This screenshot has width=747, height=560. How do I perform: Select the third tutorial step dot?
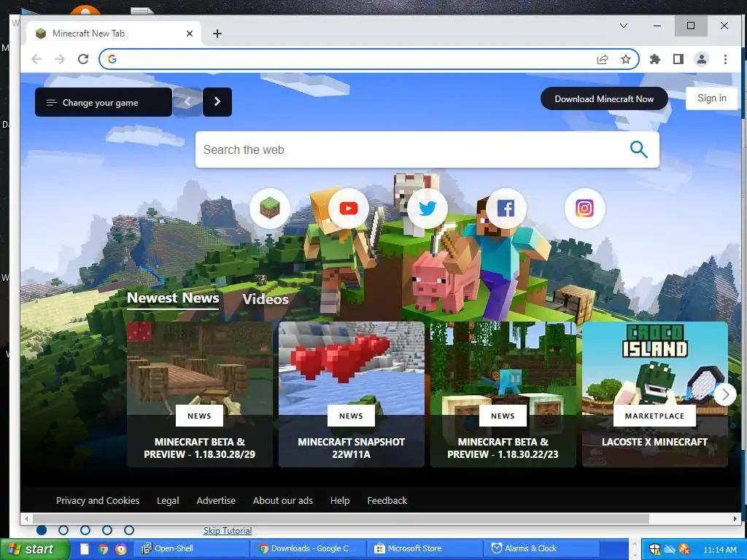[85, 530]
